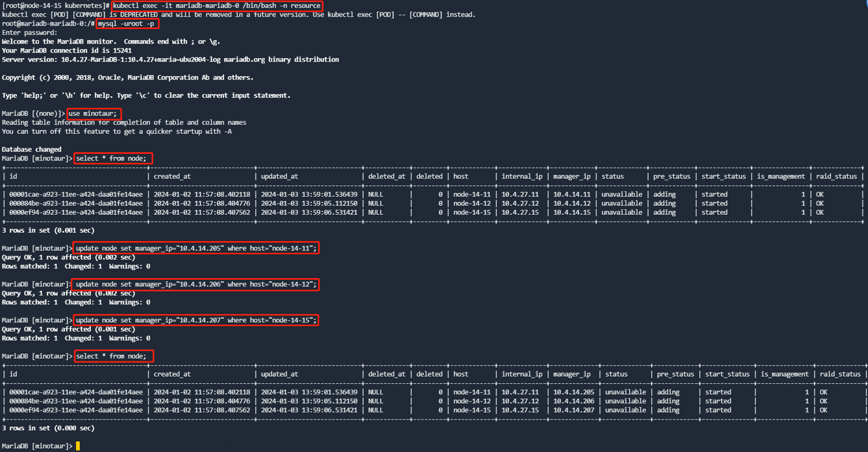Click 'You can turn off this feature' line
Viewport: 868px width, 452px height.
pyautogui.click(x=117, y=131)
